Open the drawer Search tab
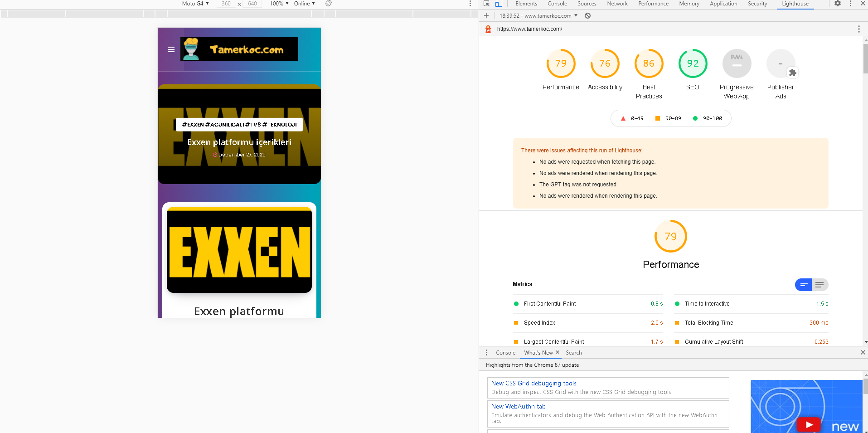 (573, 353)
